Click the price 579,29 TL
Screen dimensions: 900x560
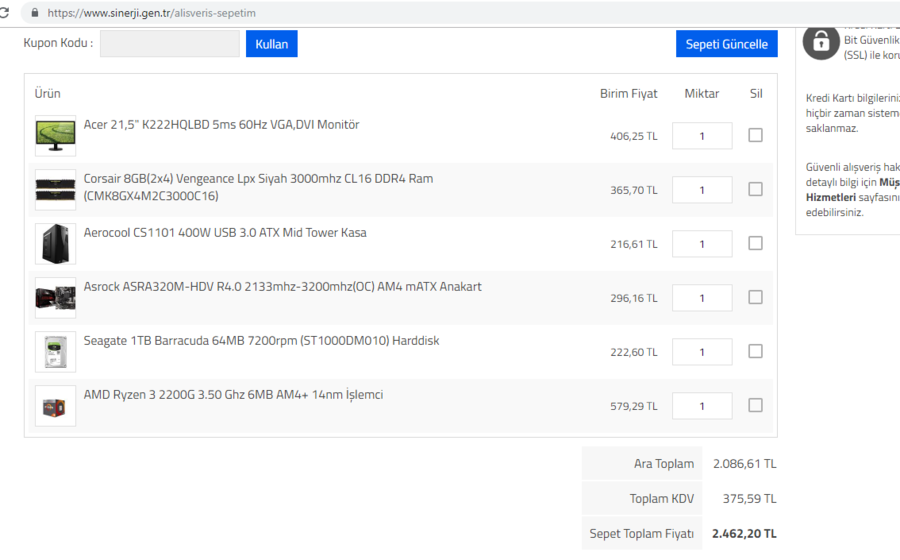[x=634, y=406]
